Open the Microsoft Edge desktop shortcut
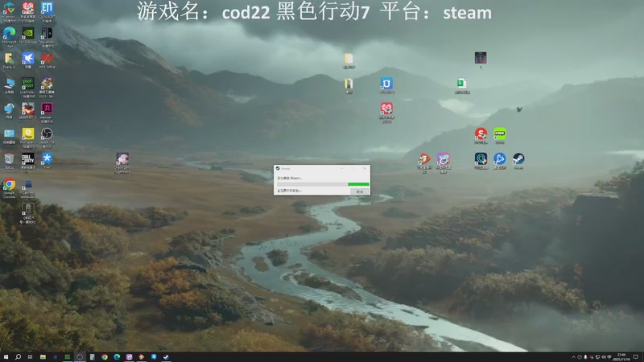Screen dimensions: 644x362 (9, 33)
